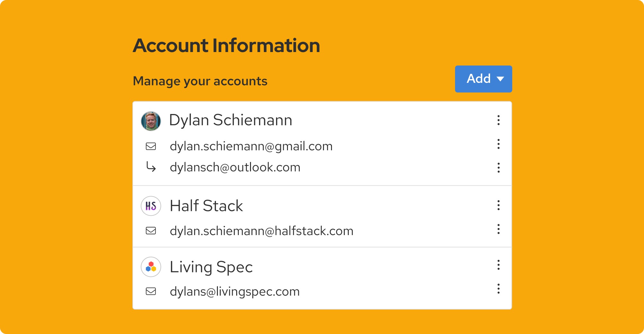Open kebab menu for Living Spec account

tap(498, 265)
